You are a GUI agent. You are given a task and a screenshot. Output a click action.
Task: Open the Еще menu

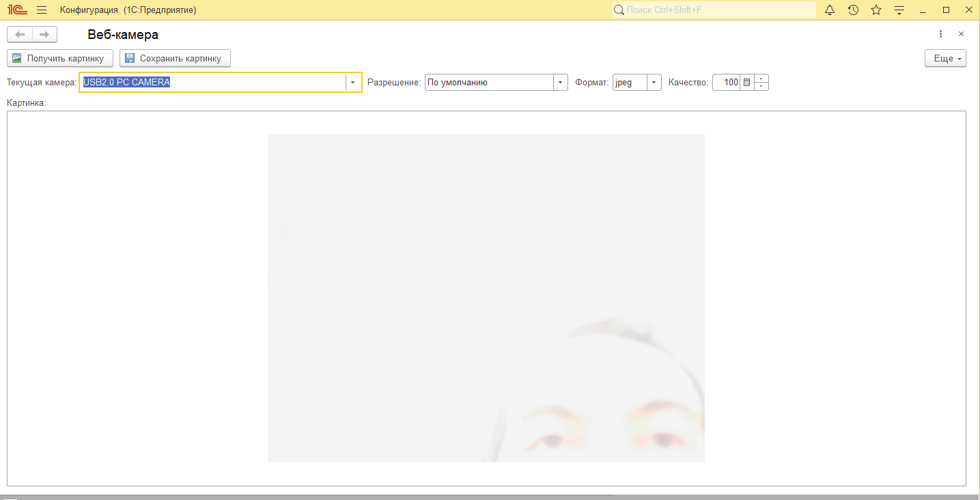tap(946, 58)
